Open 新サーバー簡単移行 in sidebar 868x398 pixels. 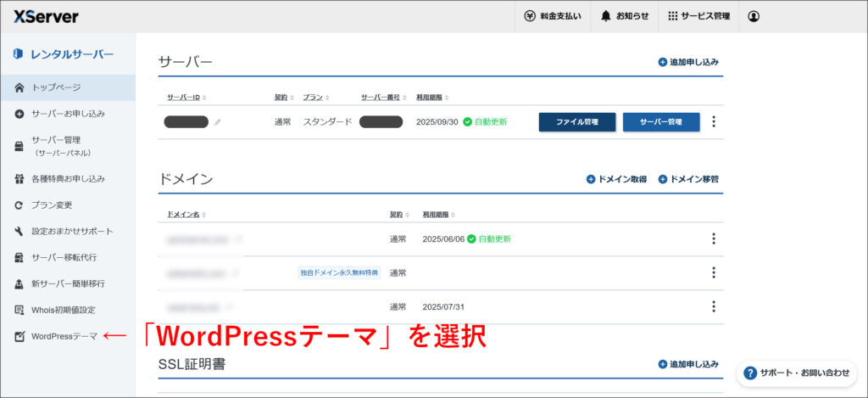click(x=68, y=283)
